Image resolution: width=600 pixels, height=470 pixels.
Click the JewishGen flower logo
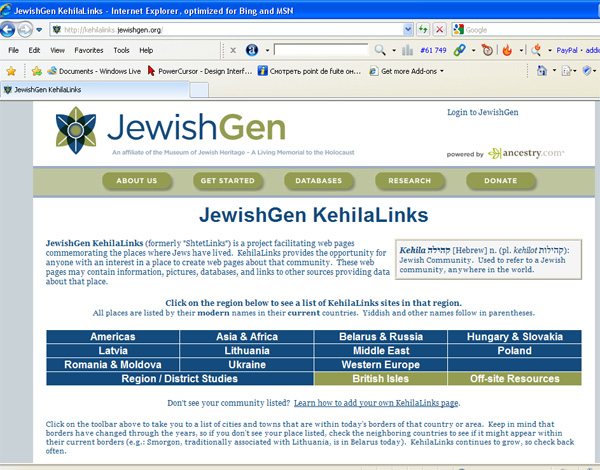pos(76,130)
